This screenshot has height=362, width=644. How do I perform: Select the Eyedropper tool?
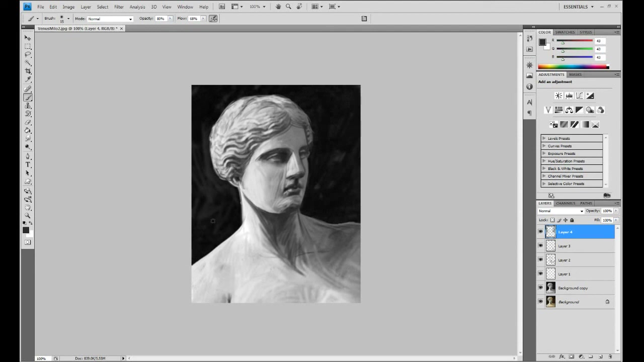pos(28,79)
